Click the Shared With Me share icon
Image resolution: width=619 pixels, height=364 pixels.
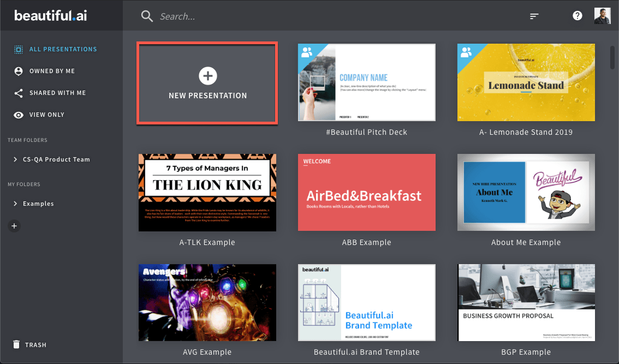click(18, 93)
